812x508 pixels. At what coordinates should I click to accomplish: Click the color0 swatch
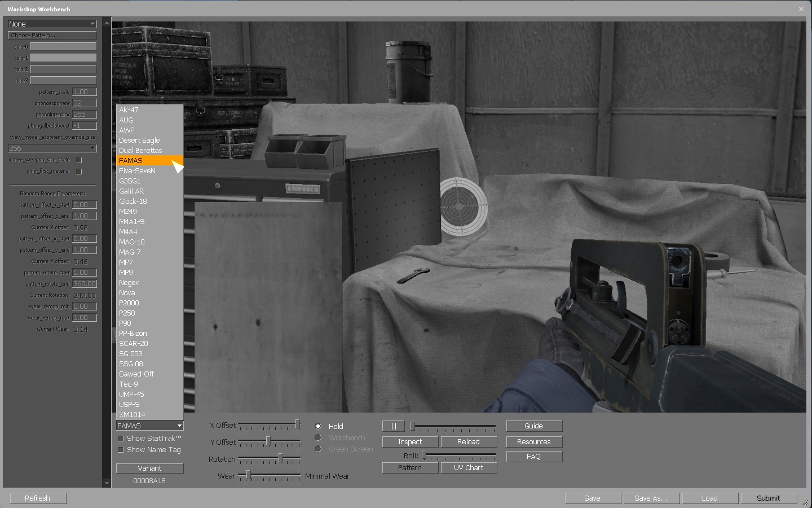tap(63, 46)
